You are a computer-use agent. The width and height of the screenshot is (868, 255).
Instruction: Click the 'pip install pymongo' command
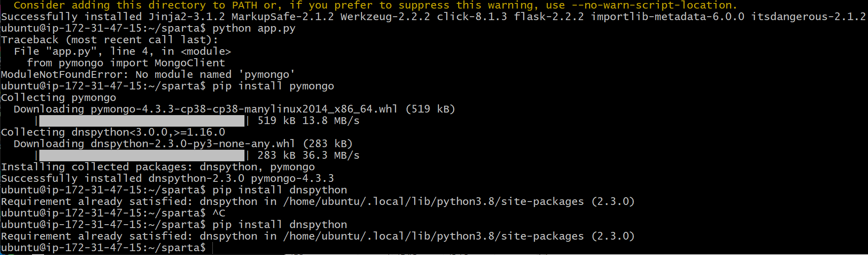(x=273, y=86)
